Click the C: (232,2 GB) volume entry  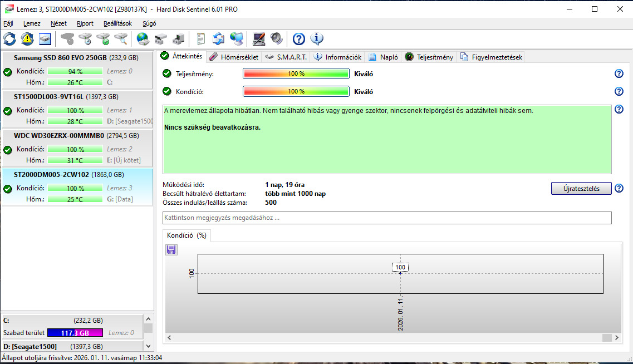[73, 327]
